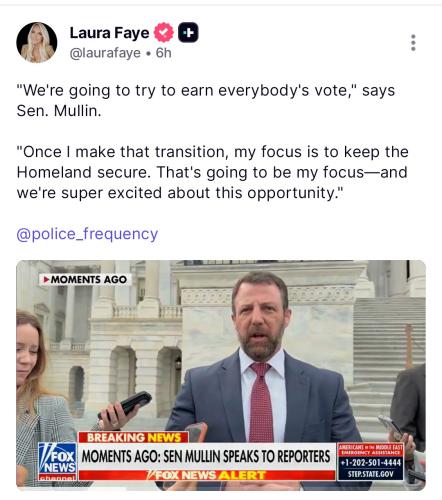The width and height of the screenshot is (442, 500).
Task: Open the three-dot post options menu
Action: pos(413,43)
